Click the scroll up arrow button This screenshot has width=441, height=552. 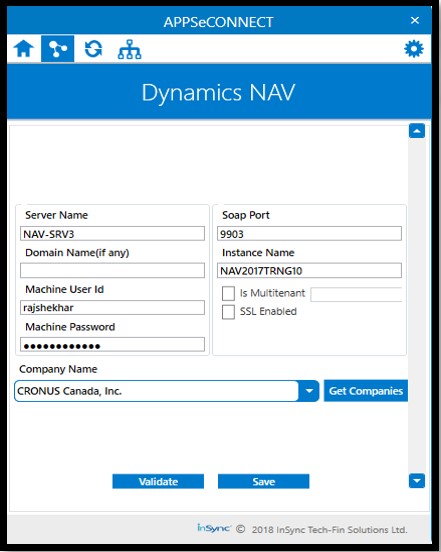417,131
